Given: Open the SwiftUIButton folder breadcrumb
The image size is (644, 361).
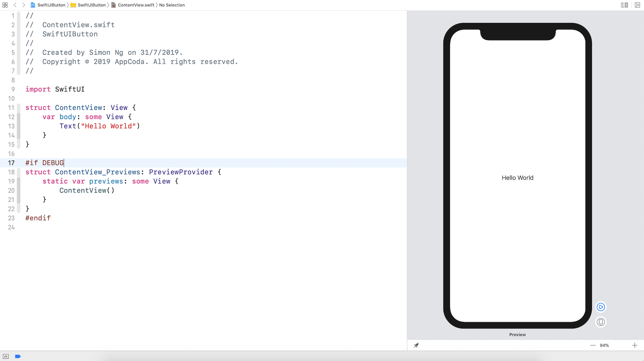Looking at the screenshot, I should point(91,5).
